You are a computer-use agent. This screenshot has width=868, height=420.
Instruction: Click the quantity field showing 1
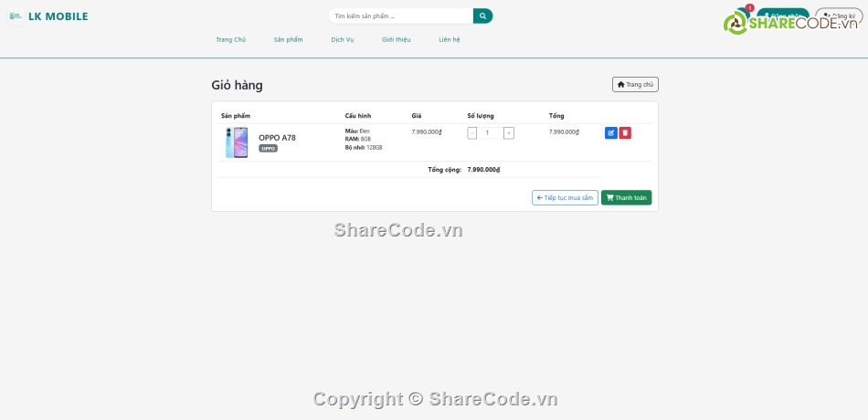[x=490, y=132]
